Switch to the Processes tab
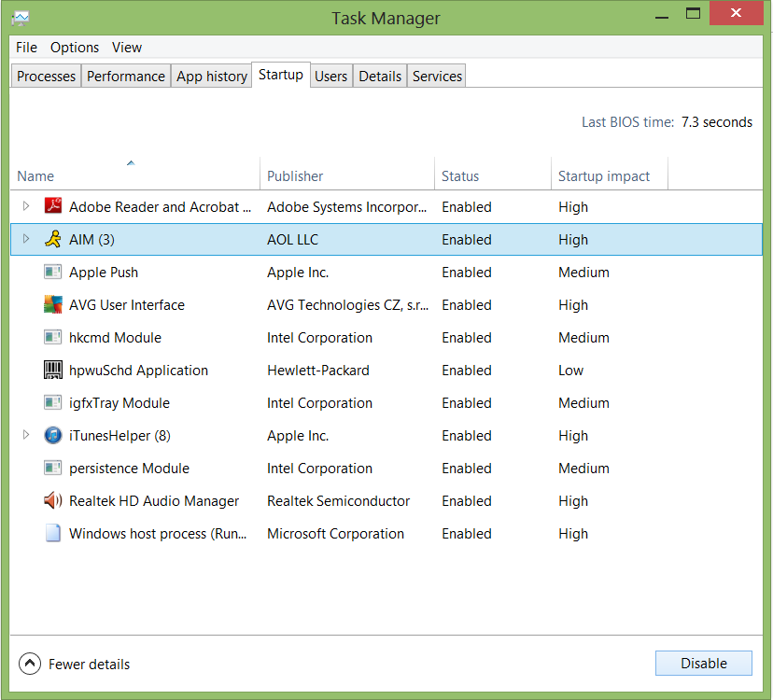The height and width of the screenshot is (700, 773). pos(46,76)
